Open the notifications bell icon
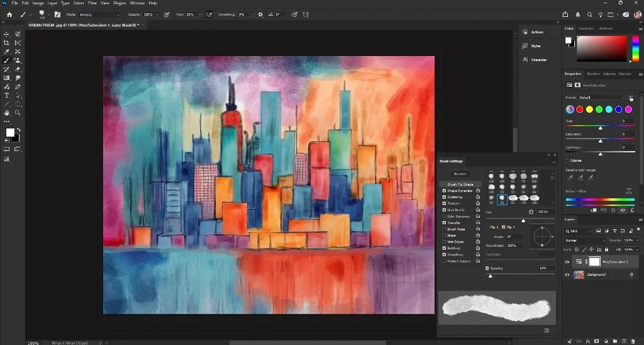The image size is (644, 345). click(x=577, y=14)
